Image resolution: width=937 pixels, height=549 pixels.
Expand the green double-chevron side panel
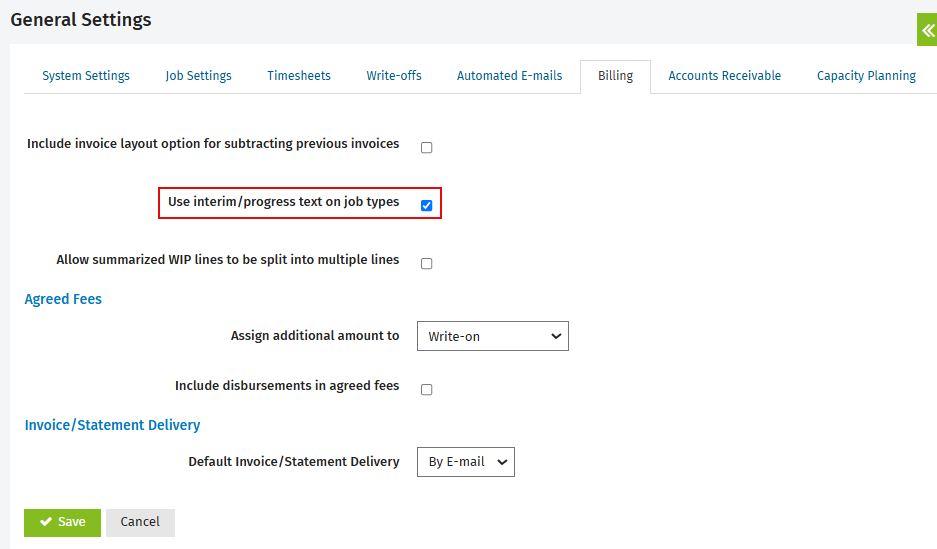click(x=927, y=30)
